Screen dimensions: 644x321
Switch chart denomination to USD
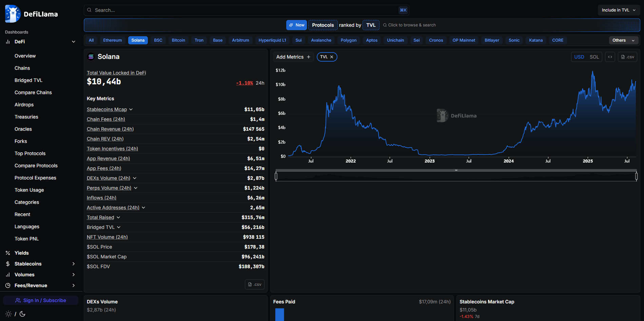(x=579, y=57)
